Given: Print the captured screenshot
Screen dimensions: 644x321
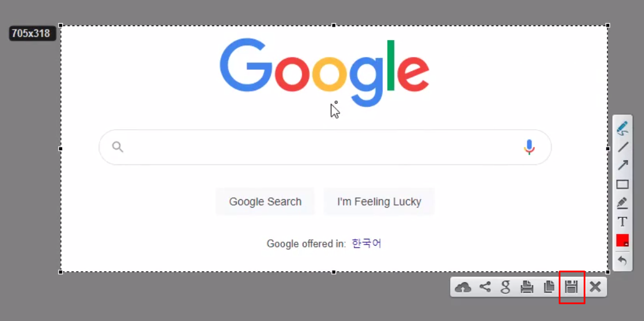Looking at the screenshot, I should tap(527, 287).
